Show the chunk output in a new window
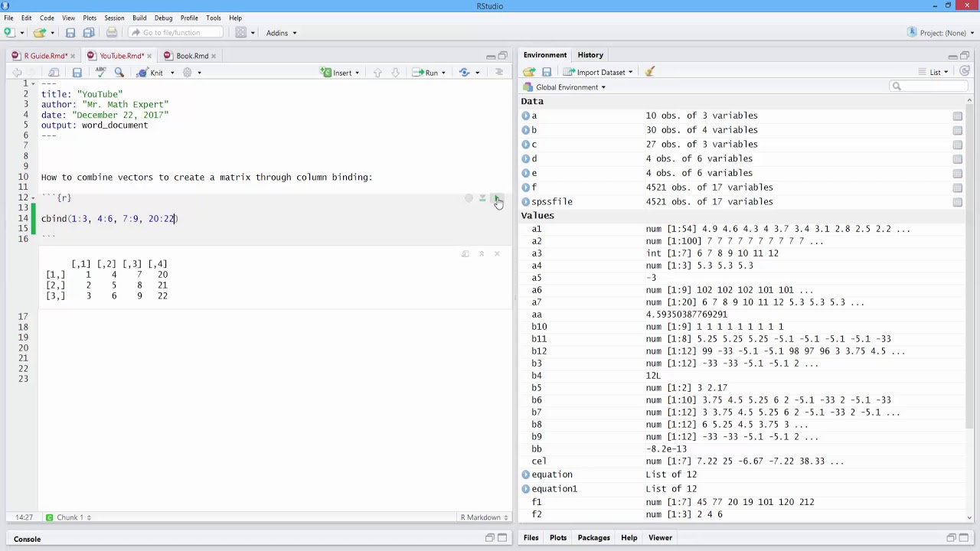 (x=465, y=254)
